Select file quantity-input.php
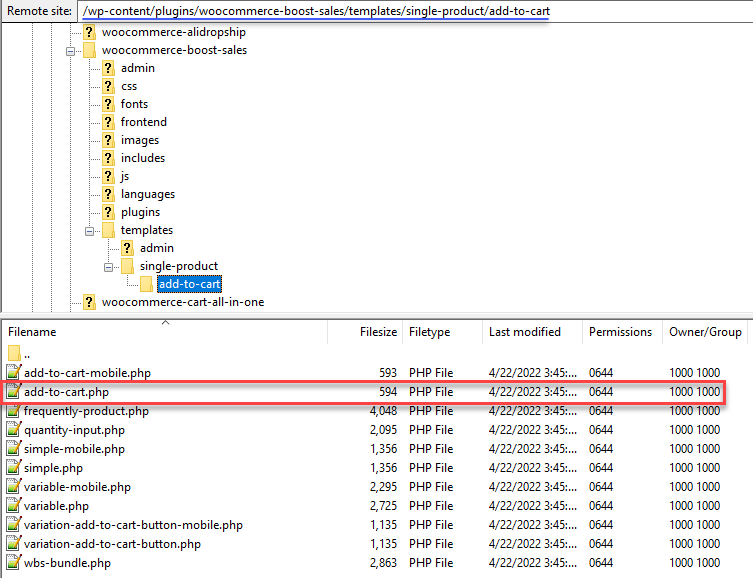The height and width of the screenshot is (578, 753). (x=74, y=430)
